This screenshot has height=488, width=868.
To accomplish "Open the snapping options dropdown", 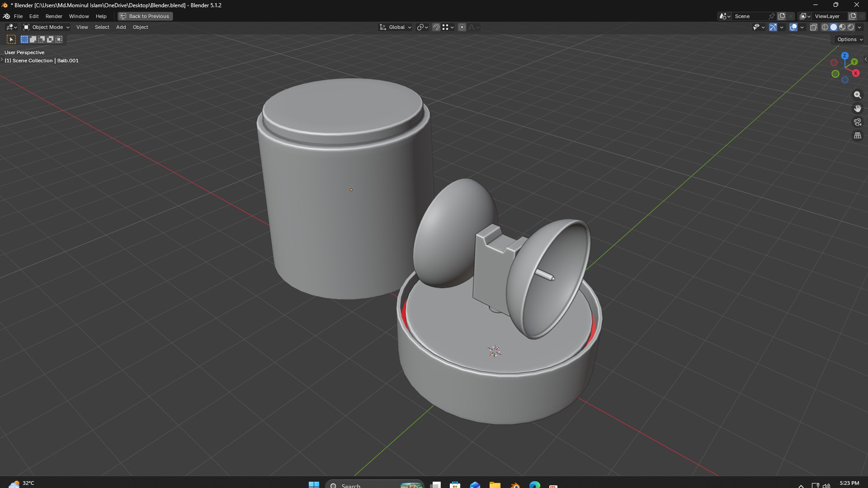I will coord(448,27).
